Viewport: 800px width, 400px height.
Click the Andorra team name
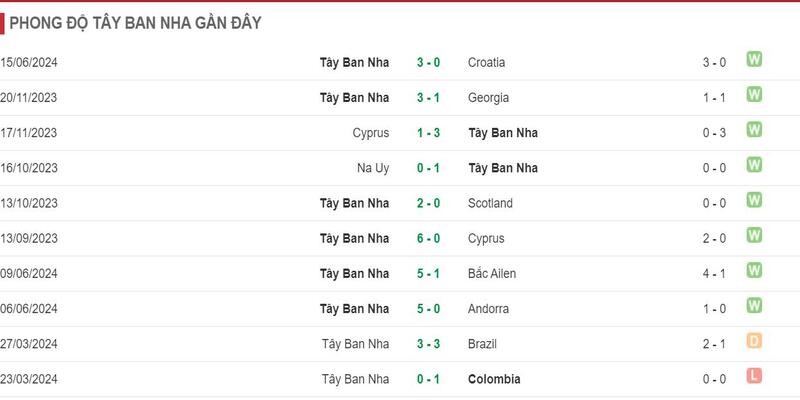coord(489,309)
